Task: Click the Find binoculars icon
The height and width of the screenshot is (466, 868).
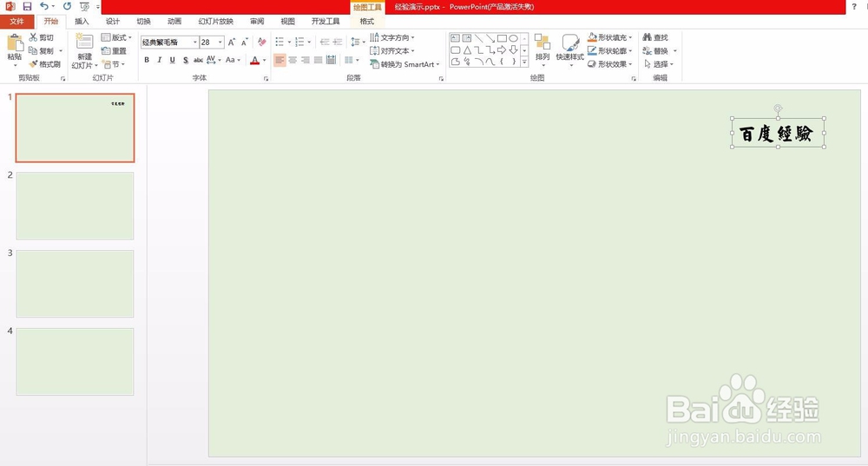Action: (648, 37)
